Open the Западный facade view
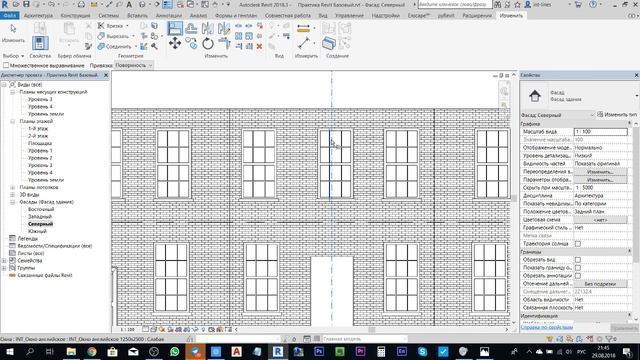The image size is (640, 360). [40, 217]
